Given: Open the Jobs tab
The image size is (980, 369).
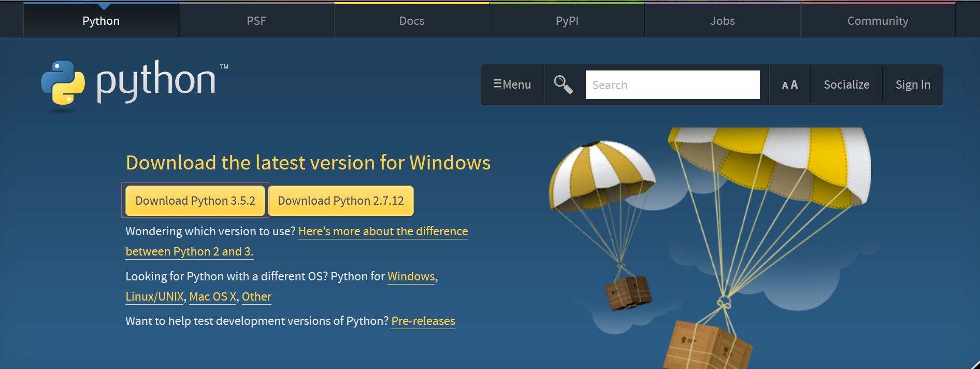Looking at the screenshot, I should 723,21.
